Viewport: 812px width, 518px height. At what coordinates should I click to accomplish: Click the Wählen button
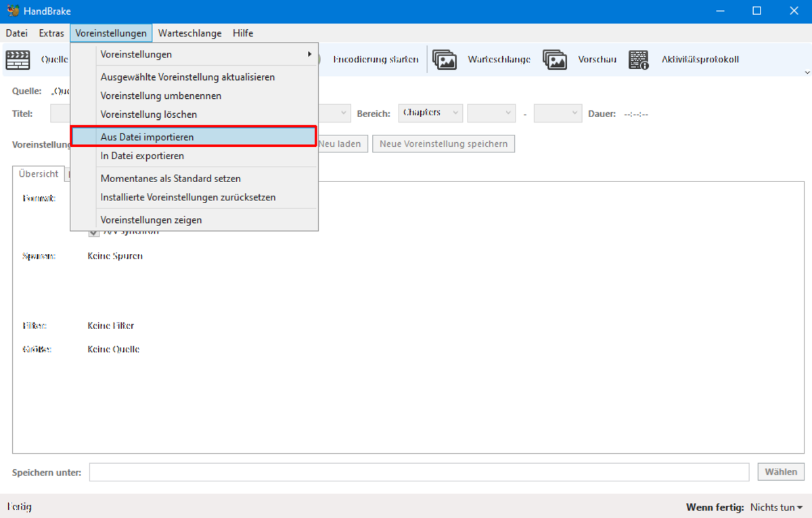click(782, 472)
